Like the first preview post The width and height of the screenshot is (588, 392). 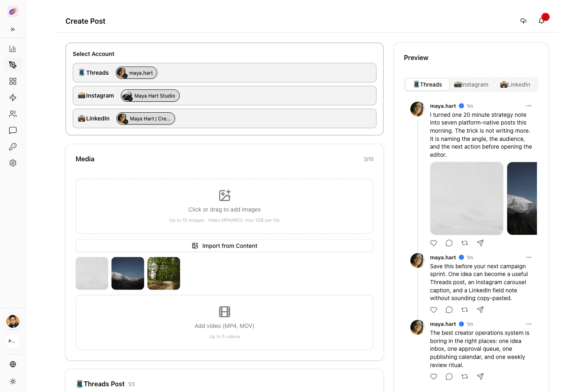434,243
